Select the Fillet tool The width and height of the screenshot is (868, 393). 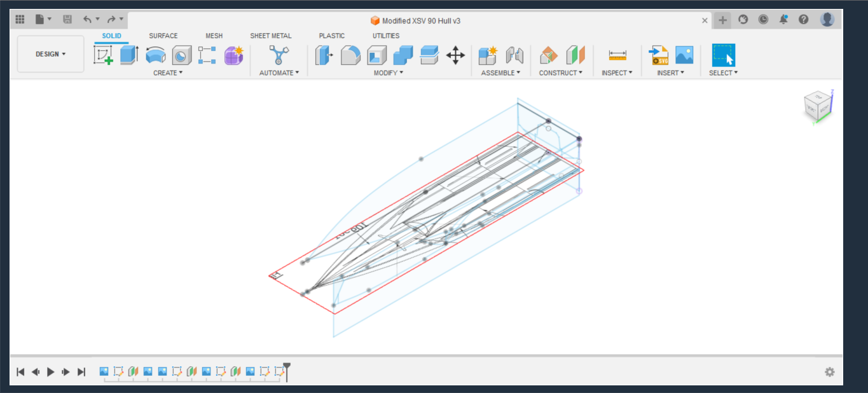[x=350, y=55]
